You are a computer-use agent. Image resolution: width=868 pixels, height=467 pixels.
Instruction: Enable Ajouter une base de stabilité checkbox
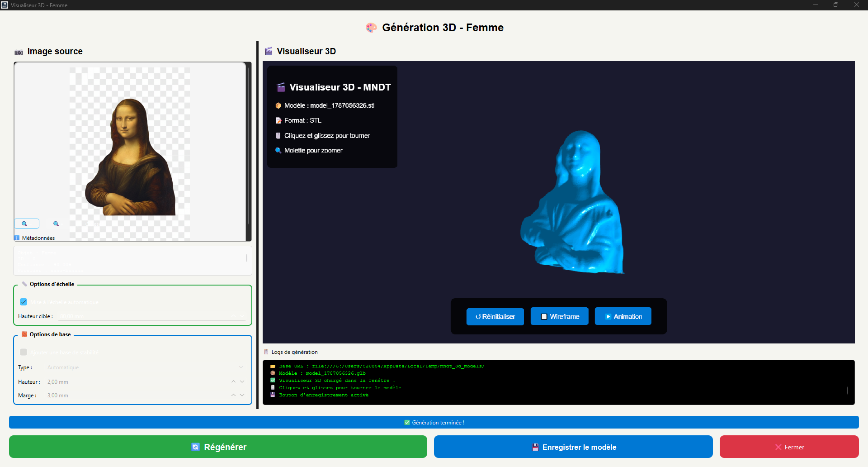click(x=24, y=352)
